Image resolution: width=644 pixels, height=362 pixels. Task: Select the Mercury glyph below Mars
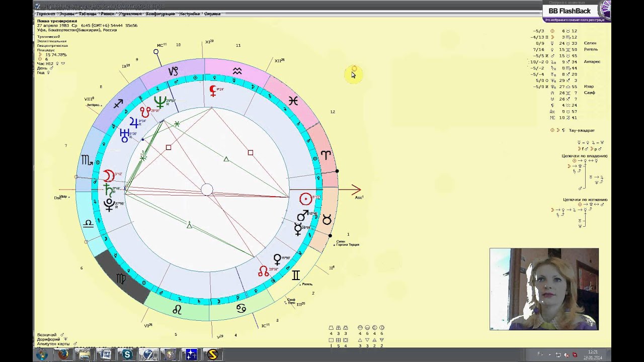pyautogui.click(x=298, y=230)
